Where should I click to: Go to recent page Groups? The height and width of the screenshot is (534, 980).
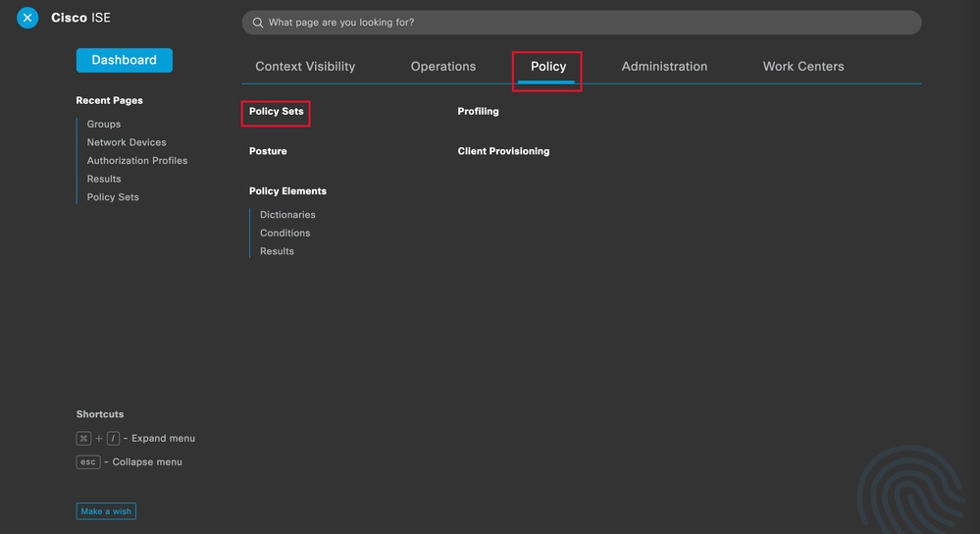pos(104,124)
